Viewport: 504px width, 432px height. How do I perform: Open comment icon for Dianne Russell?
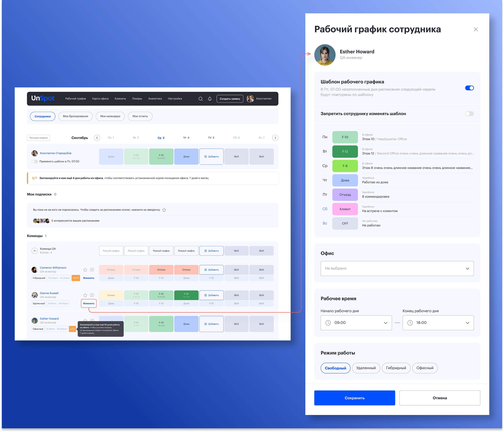coord(92,295)
